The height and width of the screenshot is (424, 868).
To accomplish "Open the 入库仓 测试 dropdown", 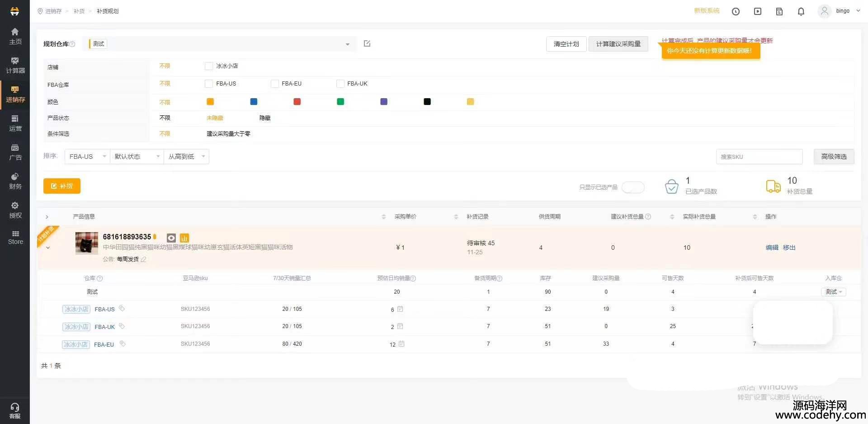I will pos(834,292).
